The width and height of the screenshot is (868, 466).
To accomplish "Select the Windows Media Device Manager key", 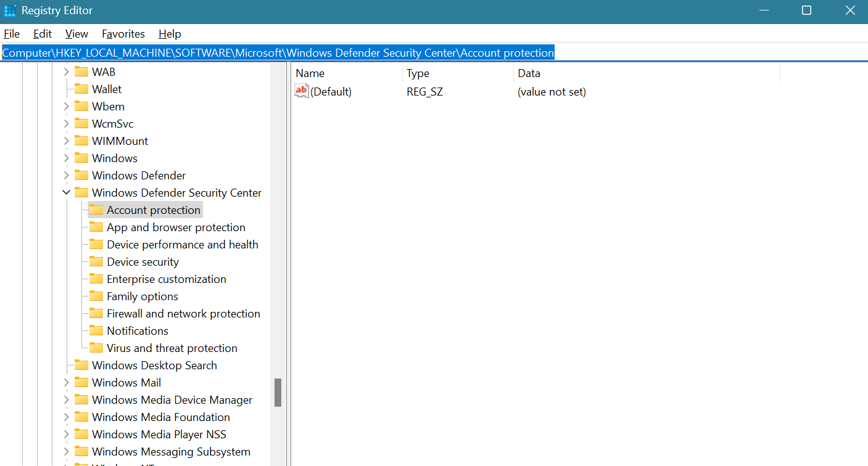I will click(172, 399).
